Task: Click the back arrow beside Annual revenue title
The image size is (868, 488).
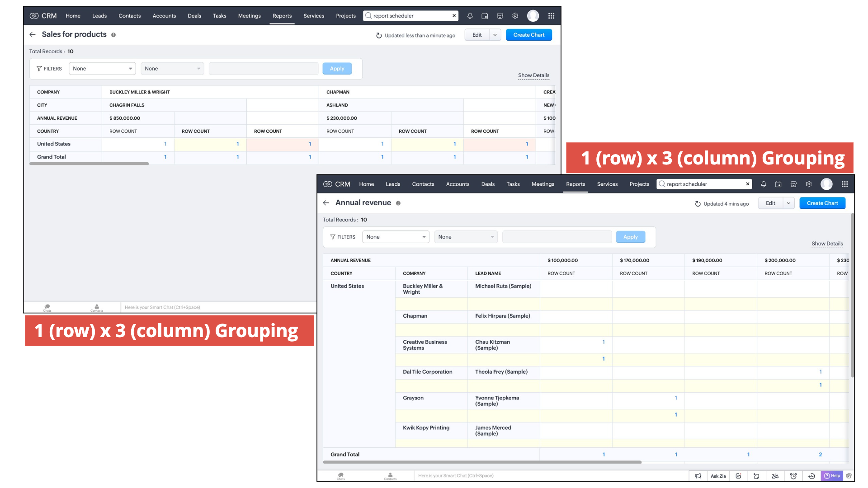Action: 326,203
